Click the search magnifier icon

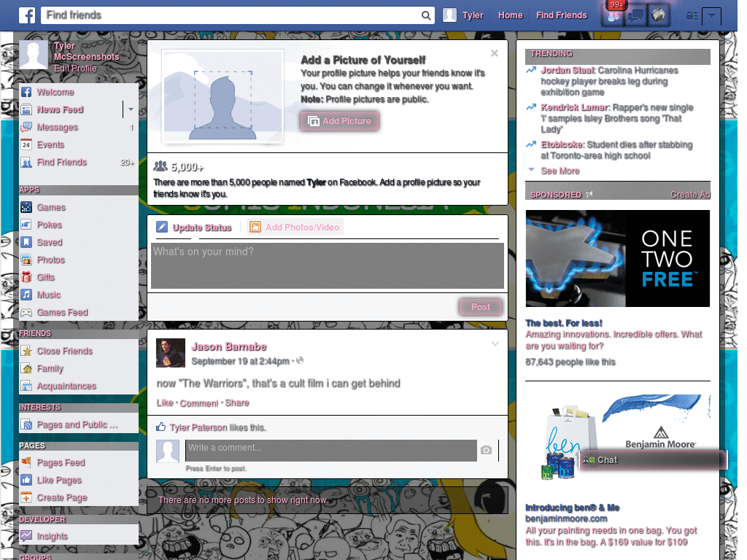click(x=426, y=15)
